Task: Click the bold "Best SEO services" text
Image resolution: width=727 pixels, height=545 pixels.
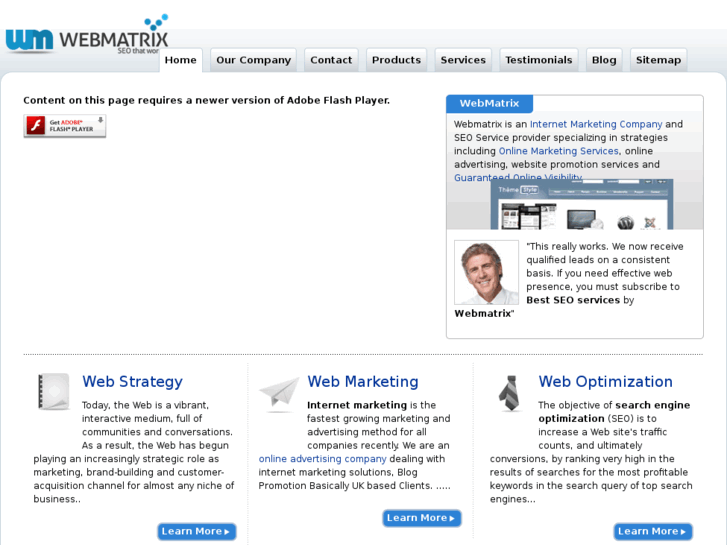Action: 573,300
